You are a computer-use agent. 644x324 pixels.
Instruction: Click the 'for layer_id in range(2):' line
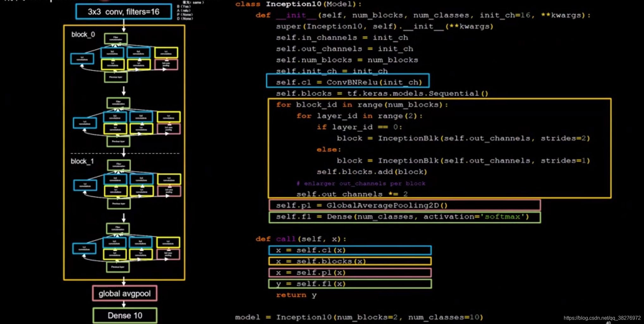click(x=360, y=116)
